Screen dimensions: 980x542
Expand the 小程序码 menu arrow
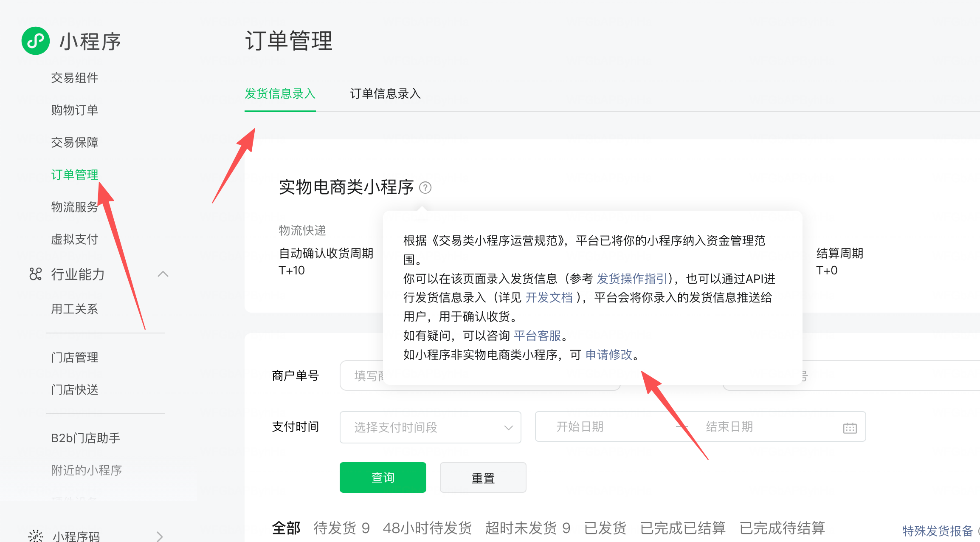point(160,536)
